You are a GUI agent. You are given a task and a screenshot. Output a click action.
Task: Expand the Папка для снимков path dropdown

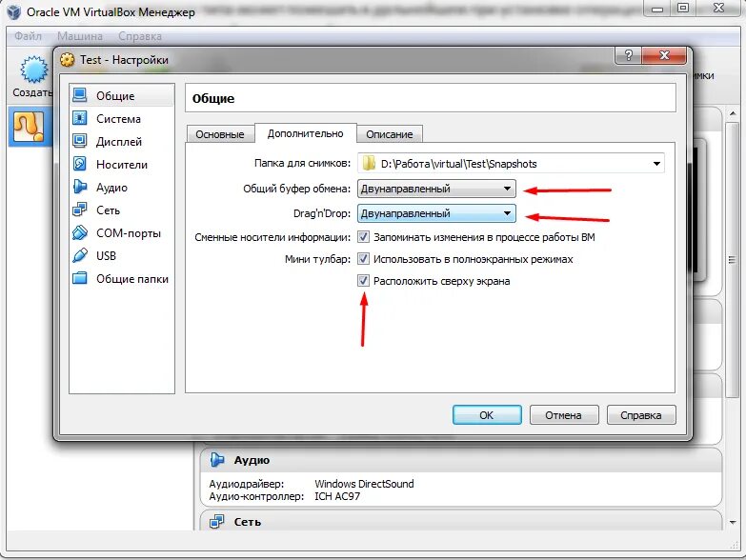[656, 164]
